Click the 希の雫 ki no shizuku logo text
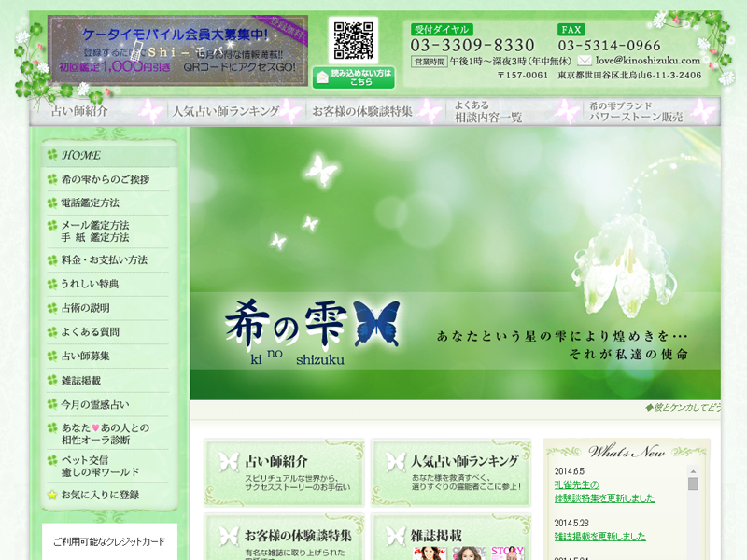 click(286, 332)
